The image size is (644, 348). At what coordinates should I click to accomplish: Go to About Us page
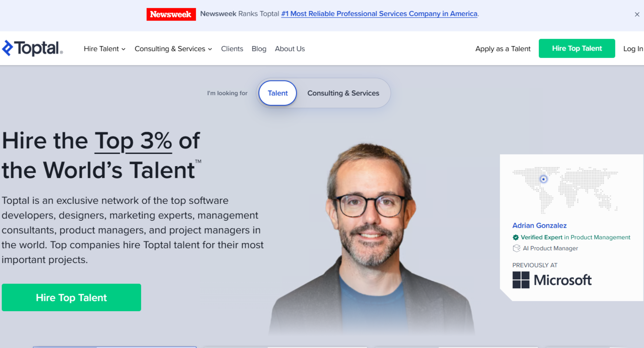click(289, 49)
